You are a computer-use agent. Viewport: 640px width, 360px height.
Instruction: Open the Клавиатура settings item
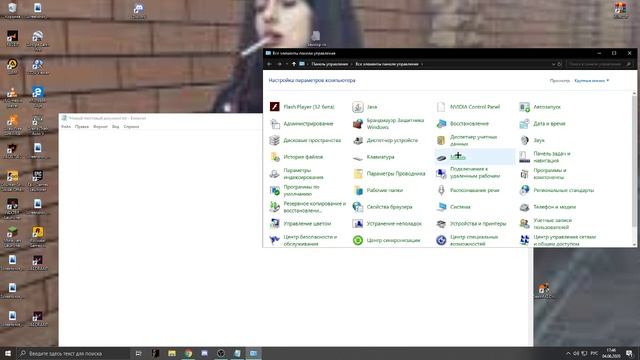click(x=373, y=157)
